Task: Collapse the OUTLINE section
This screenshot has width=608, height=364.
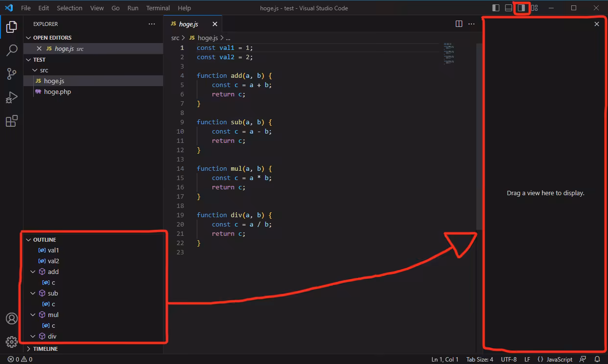Action: click(28, 240)
